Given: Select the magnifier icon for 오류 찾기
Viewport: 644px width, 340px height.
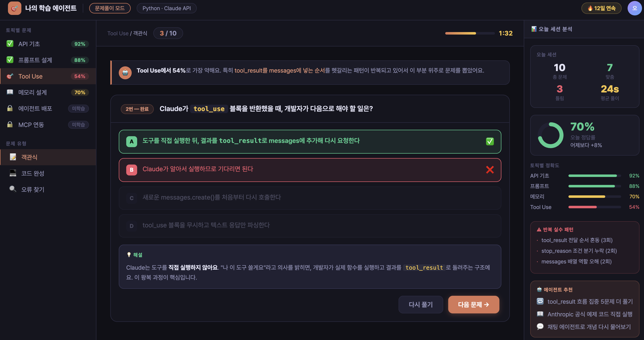Looking at the screenshot, I should tap(12, 189).
